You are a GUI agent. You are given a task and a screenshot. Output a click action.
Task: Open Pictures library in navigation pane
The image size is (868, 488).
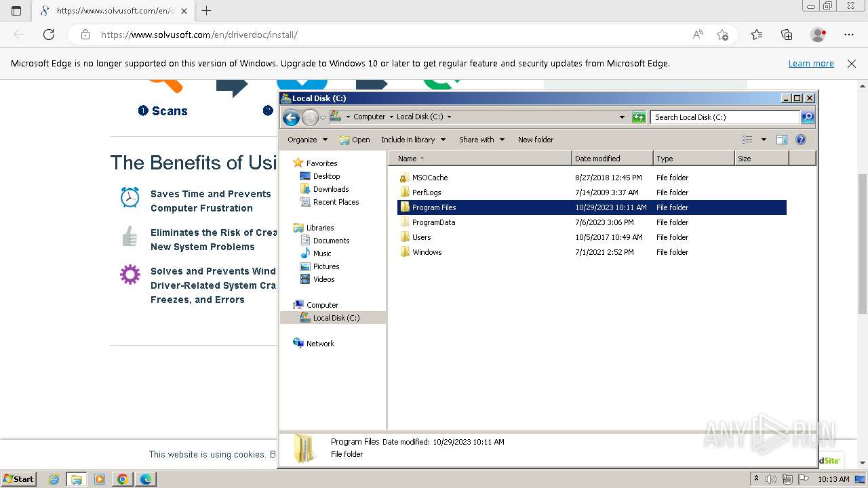pos(326,266)
